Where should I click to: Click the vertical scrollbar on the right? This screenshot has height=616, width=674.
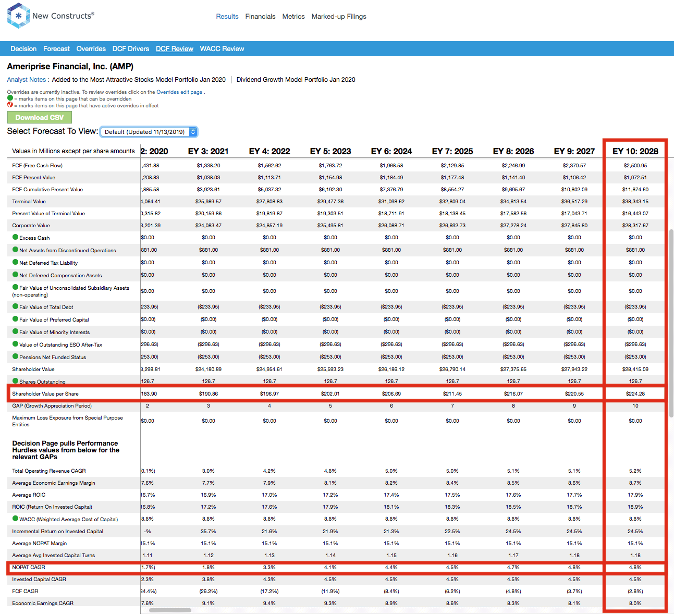click(671, 323)
